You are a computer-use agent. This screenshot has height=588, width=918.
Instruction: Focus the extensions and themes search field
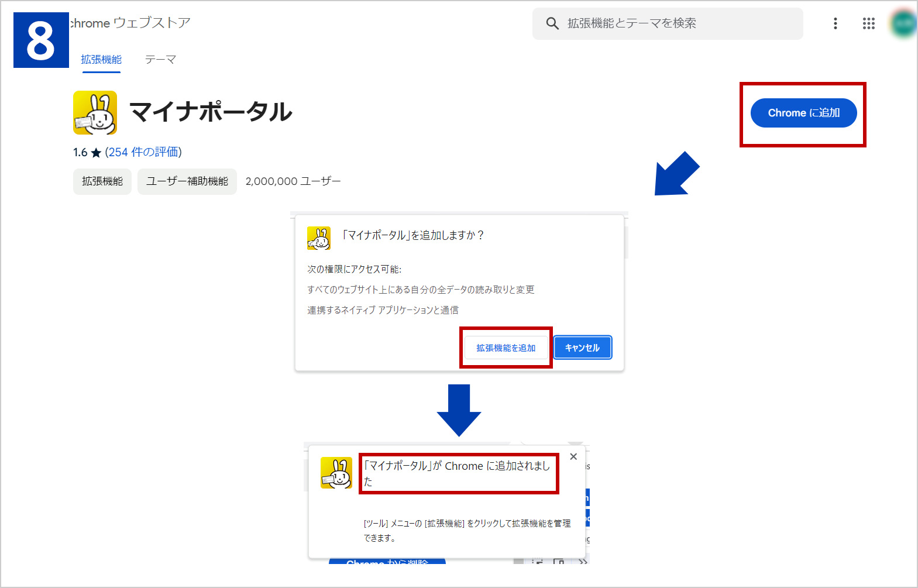[668, 23]
